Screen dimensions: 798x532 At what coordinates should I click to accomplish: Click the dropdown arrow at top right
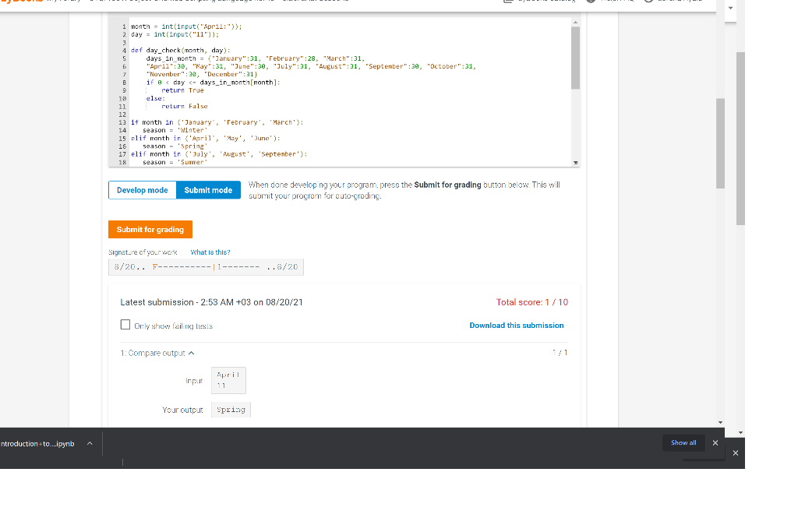730,8
